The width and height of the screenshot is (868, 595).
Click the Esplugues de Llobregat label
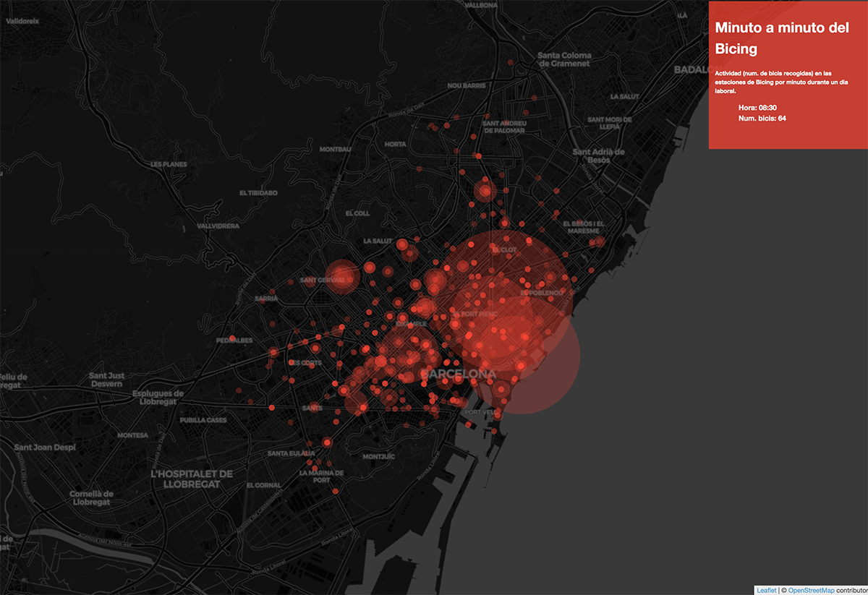pyautogui.click(x=158, y=398)
